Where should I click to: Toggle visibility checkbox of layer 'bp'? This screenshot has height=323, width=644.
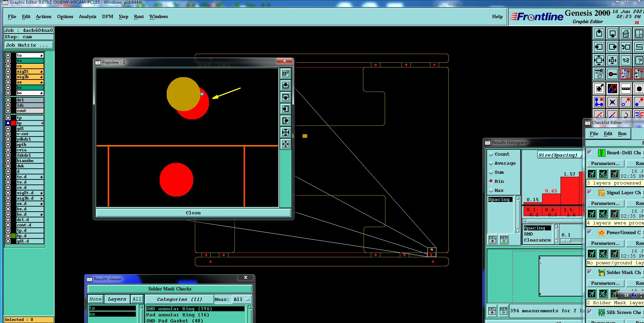[8, 123]
